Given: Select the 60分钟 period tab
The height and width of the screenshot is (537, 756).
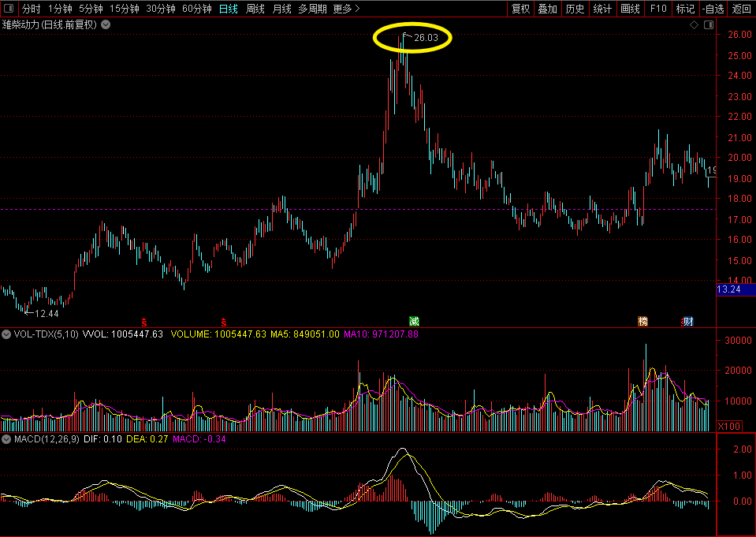Looking at the screenshot, I should pyautogui.click(x=197, y=9).
